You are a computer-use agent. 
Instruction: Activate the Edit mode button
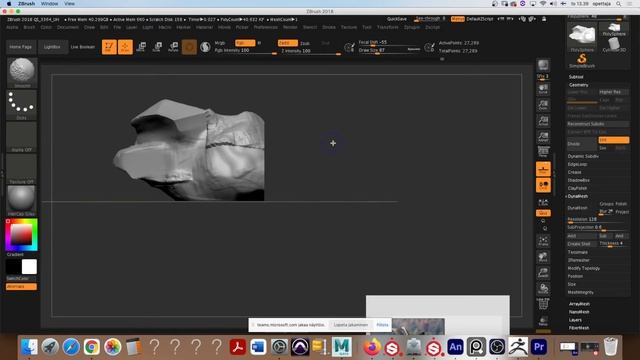[x=109, y=47]
